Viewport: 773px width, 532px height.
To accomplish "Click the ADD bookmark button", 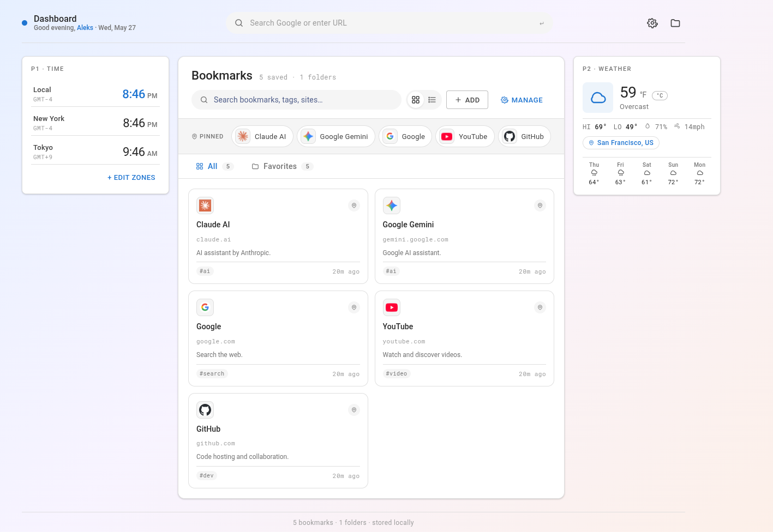I will coord(467,100).
